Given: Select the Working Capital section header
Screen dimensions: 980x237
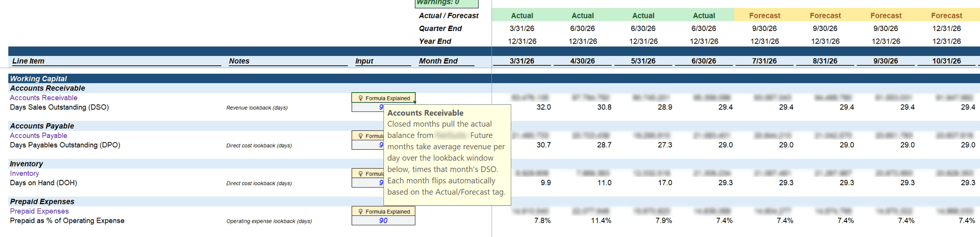Looking at the screenshot, I should pyautogui.click(x=38, y=79).
